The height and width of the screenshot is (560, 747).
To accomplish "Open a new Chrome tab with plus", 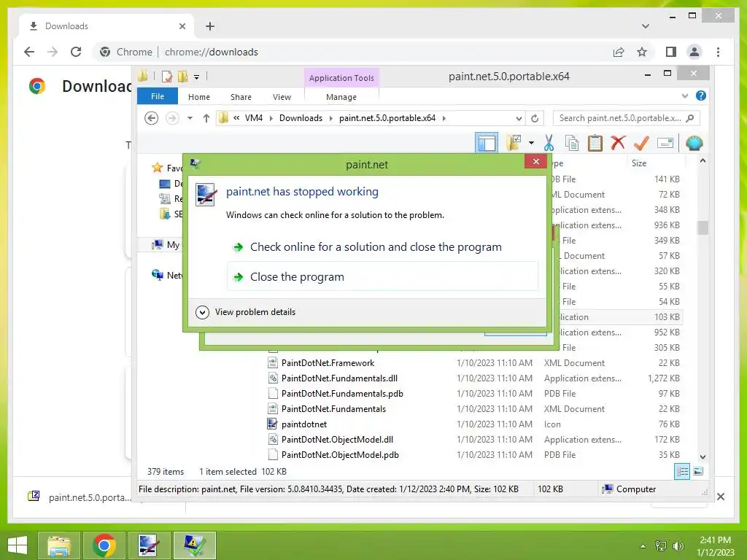I will click(210, 26).
